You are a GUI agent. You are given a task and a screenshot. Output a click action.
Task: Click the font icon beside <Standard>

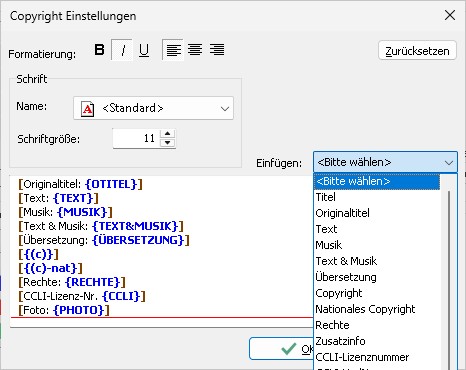pyautogui.click(x=88, y=109)
